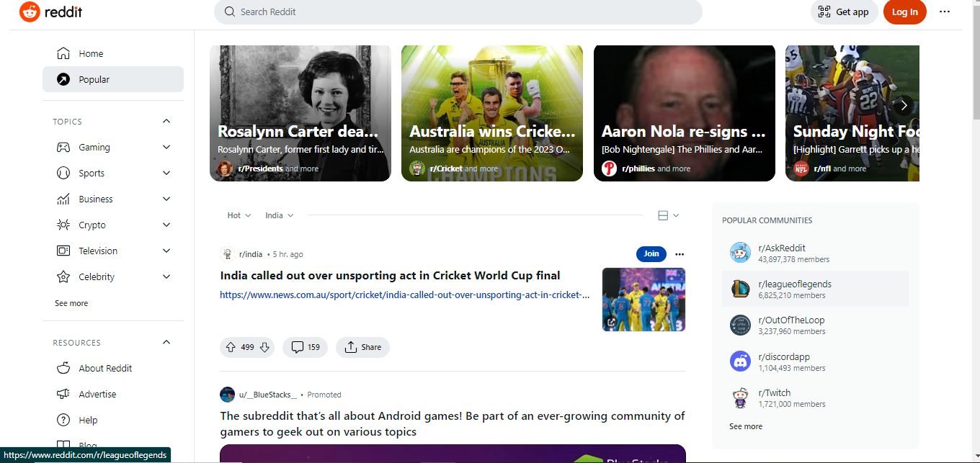Downvote the India cricket post
980x463 pixels.
point(264,347)
